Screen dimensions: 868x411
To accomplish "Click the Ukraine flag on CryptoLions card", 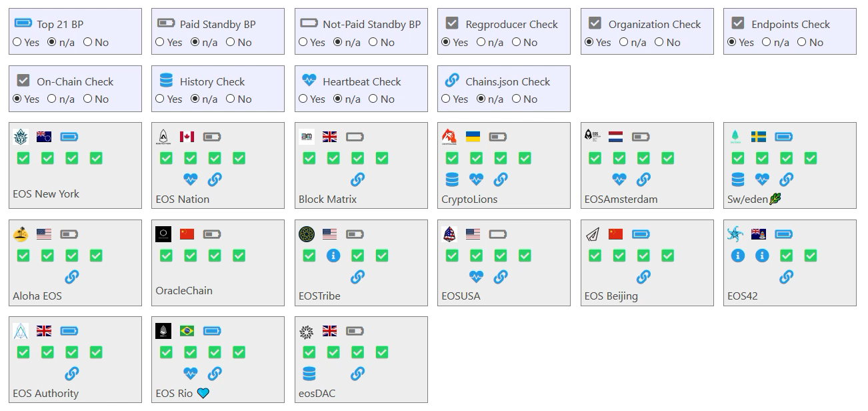I will point(473,137).
